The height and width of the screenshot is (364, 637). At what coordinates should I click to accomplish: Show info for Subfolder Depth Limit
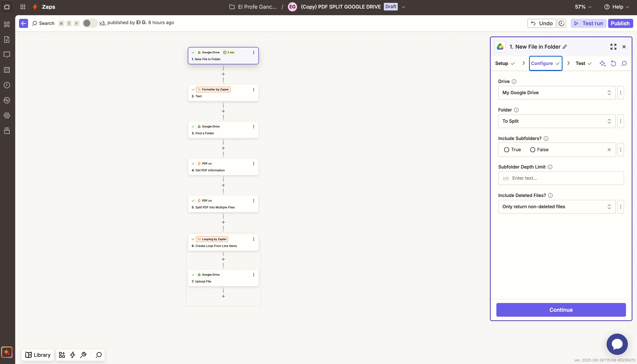[550, 167]
